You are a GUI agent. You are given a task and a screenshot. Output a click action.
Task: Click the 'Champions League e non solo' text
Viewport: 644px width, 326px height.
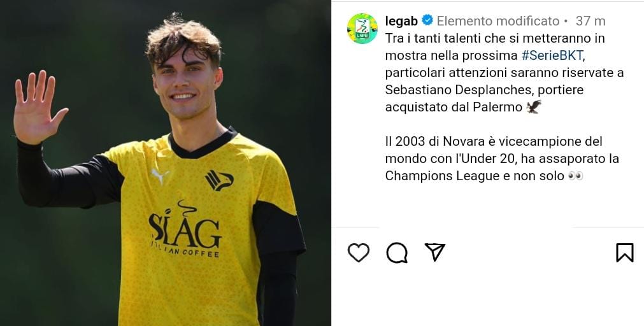(475, 176)
